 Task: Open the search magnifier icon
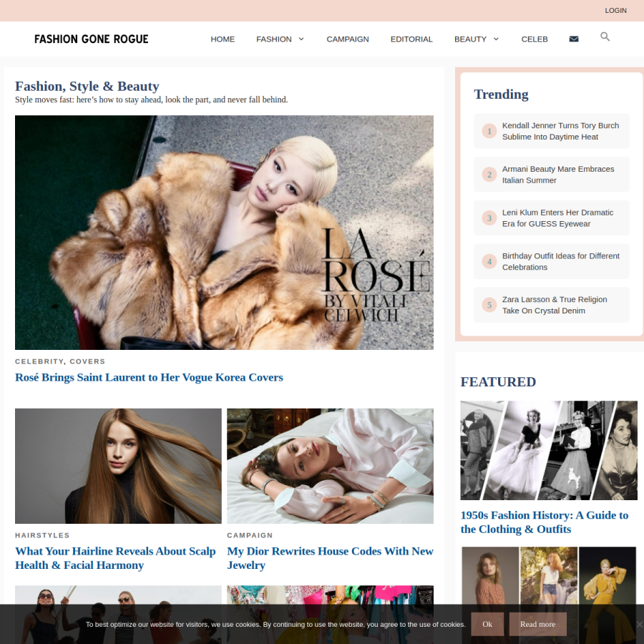tap(605, 36)
